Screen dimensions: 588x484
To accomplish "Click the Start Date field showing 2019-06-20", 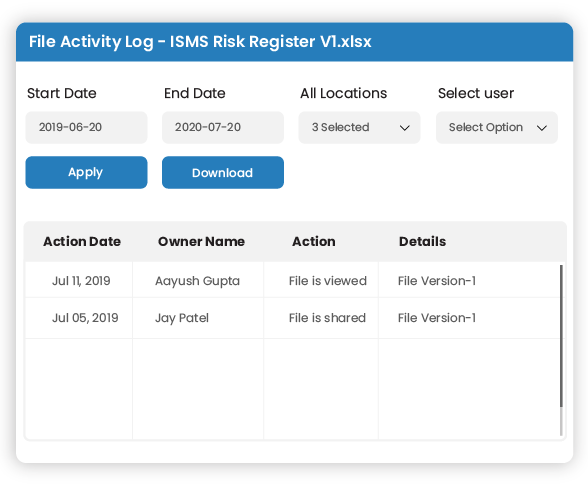I will tap(86, 127).
